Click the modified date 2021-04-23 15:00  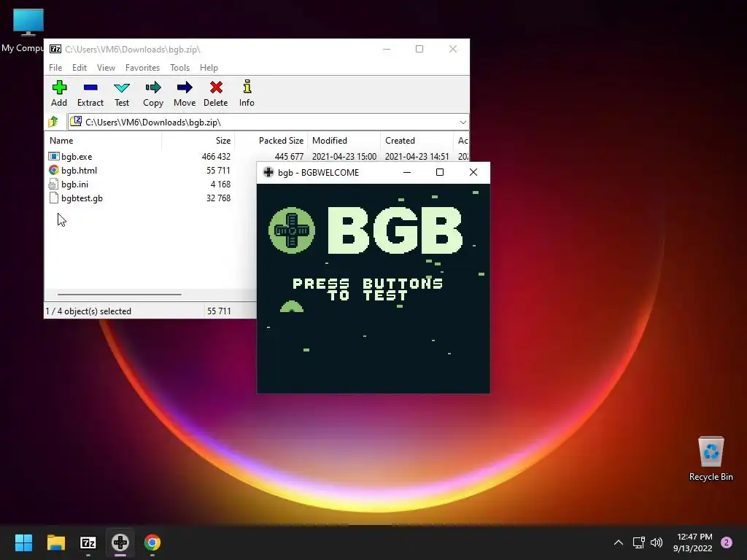(344, 156)
